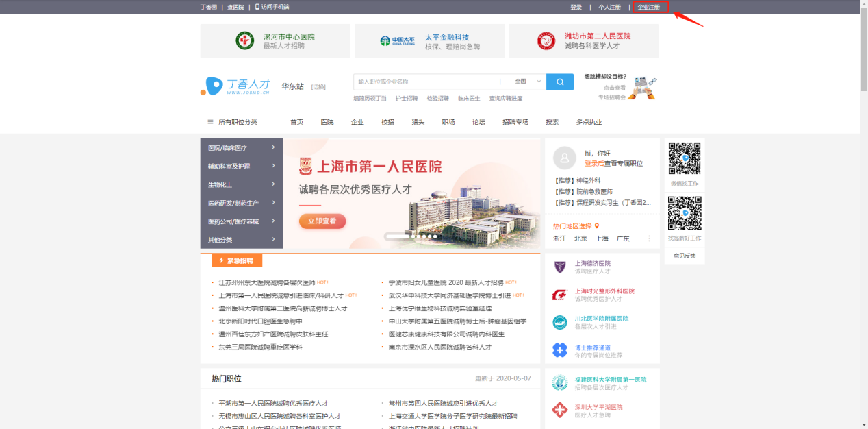Expand the 其他分类 category
This screenshot has height=429, width=868.
(242, 240)
